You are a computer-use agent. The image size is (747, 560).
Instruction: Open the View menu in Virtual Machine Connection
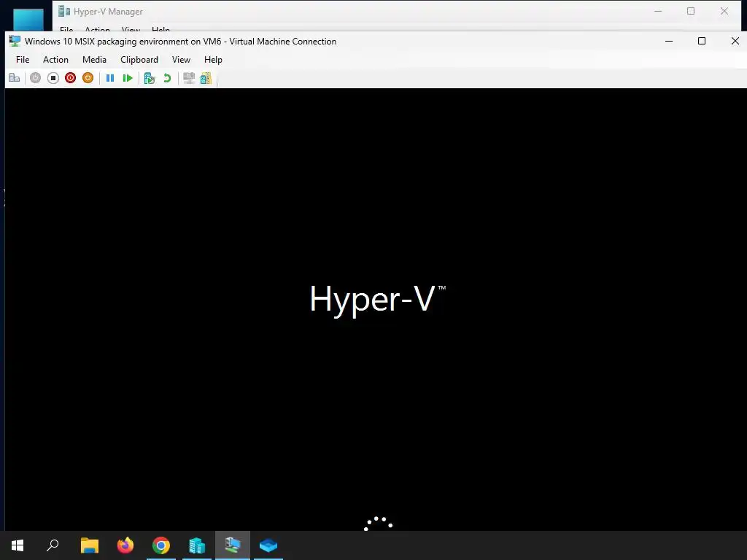(x=181, y=60)
